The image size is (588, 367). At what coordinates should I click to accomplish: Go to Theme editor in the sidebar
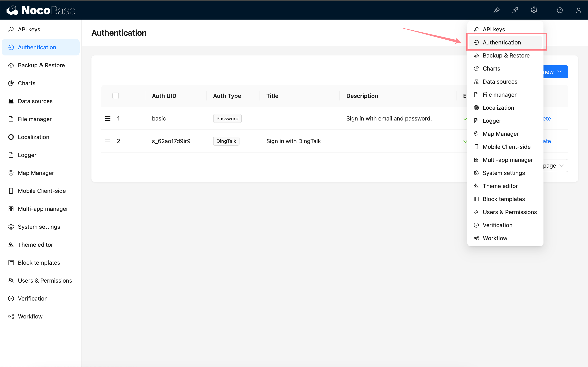tap(36, 245)
